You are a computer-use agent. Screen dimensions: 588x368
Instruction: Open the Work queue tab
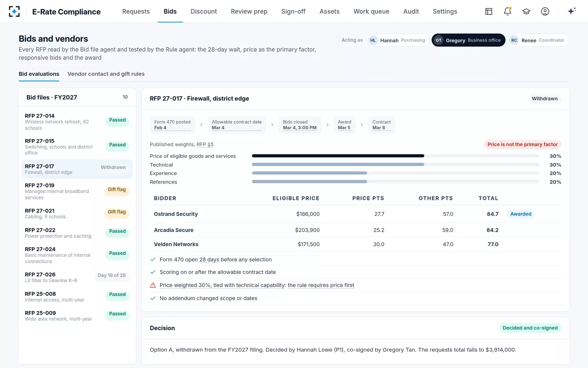372,11
